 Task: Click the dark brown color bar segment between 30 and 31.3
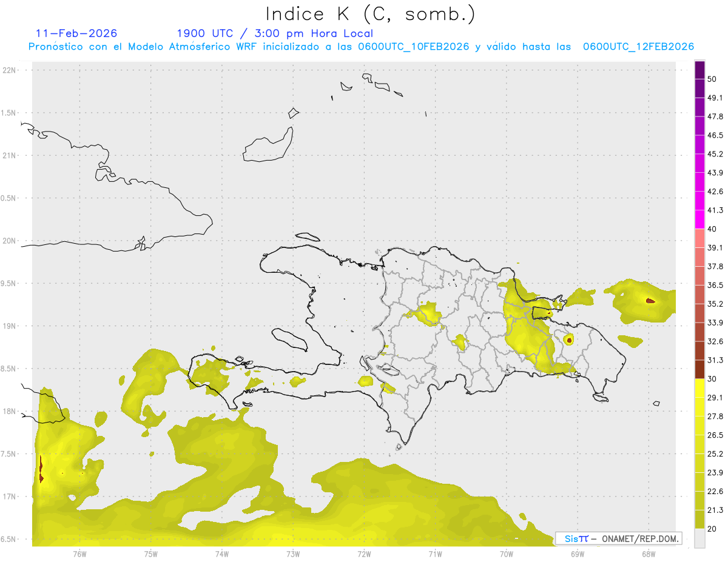coord(699,369)
